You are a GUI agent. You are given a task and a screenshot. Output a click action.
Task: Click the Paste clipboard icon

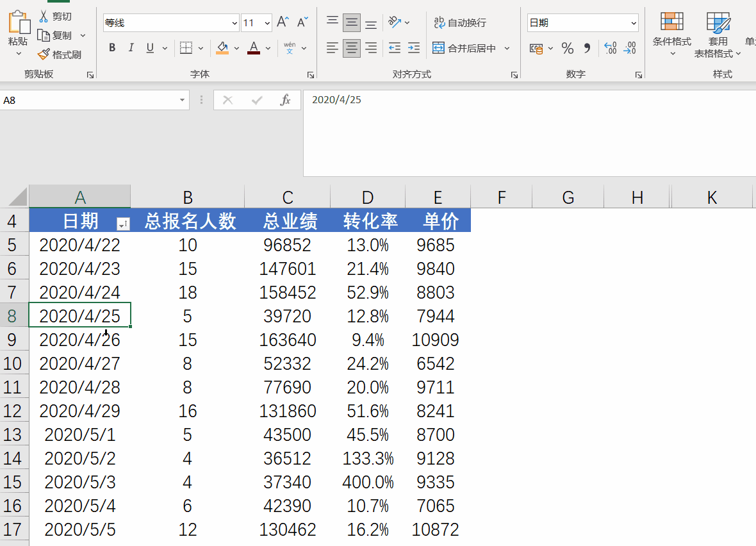coord(19,22)
